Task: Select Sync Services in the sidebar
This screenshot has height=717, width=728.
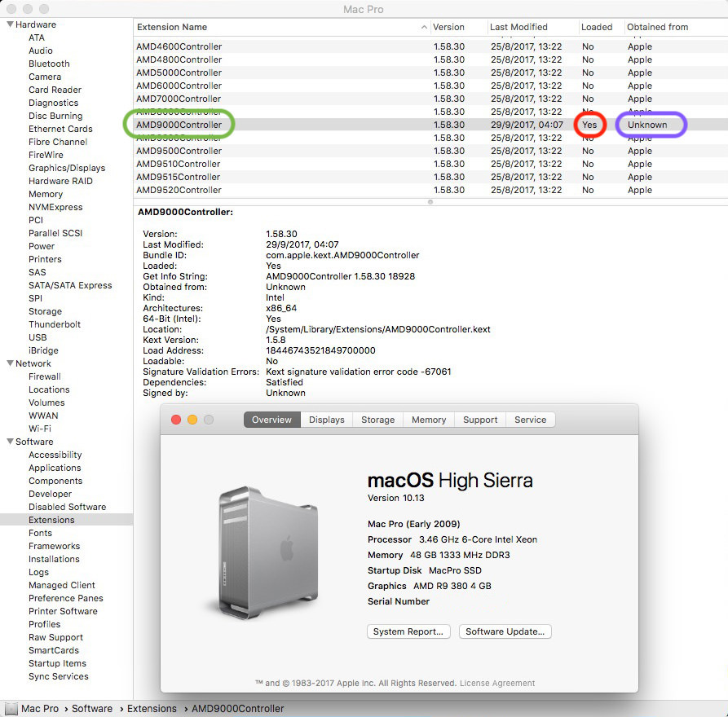Action: pos(59,676)
